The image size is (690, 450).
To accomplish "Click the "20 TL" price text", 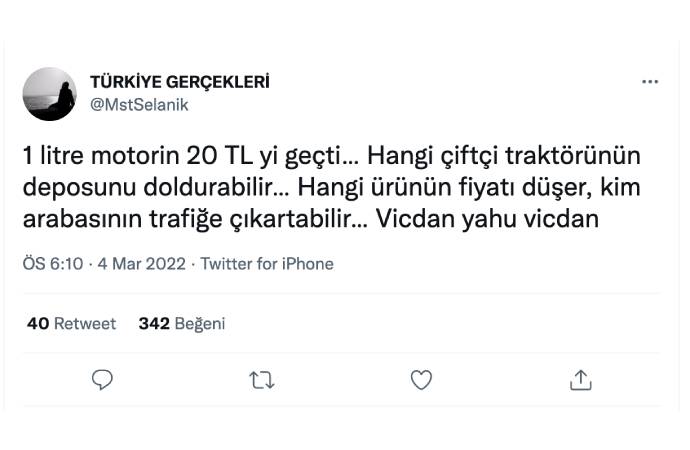I will tap(215, 157).
